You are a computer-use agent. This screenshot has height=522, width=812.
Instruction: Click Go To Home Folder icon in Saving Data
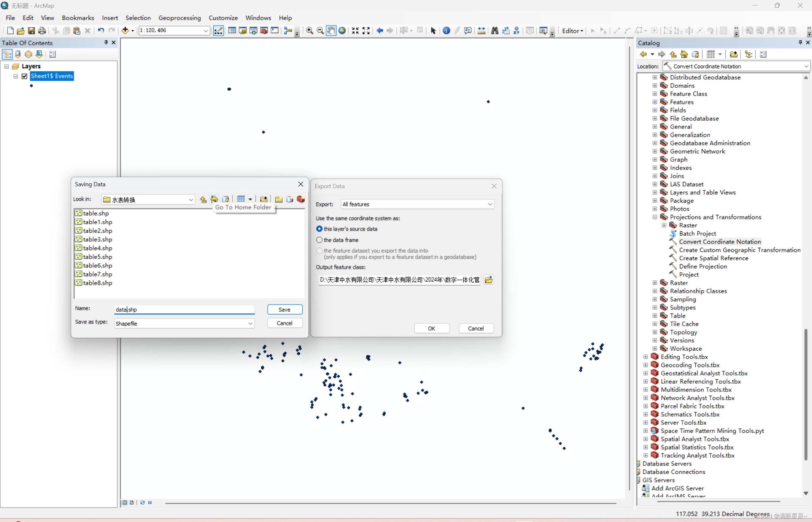[214, 199]
